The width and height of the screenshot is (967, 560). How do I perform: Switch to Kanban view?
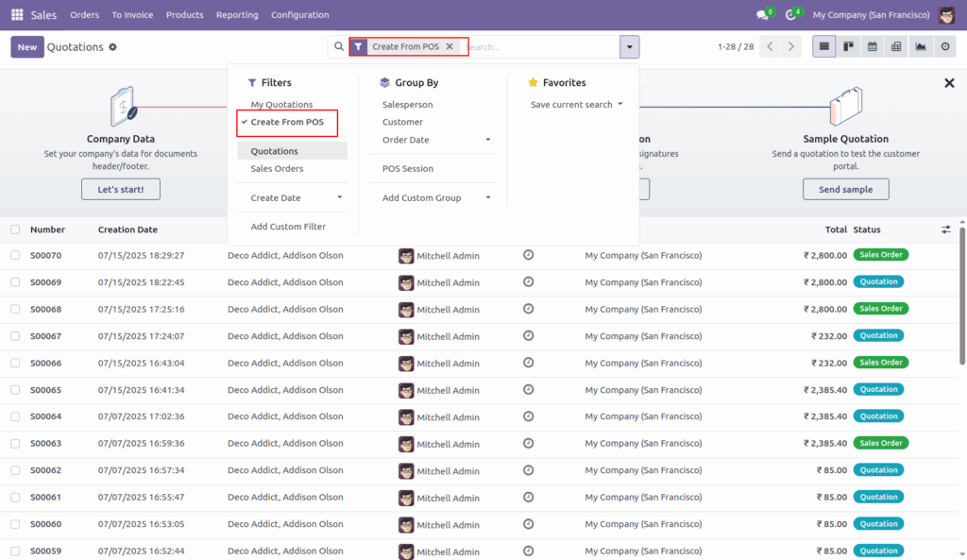click(x=848, y=45)
